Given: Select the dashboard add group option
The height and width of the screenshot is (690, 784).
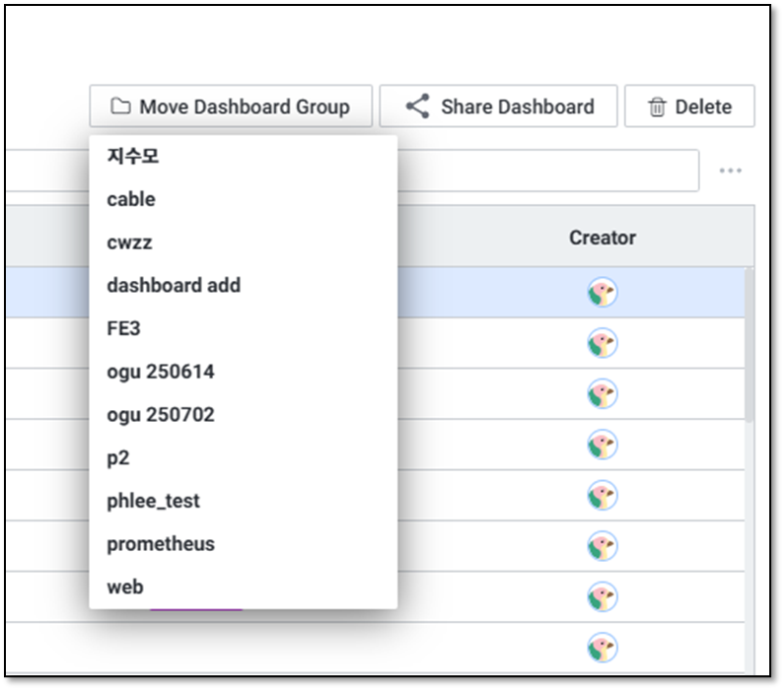Looking at the screenshot, I should 174,285.
